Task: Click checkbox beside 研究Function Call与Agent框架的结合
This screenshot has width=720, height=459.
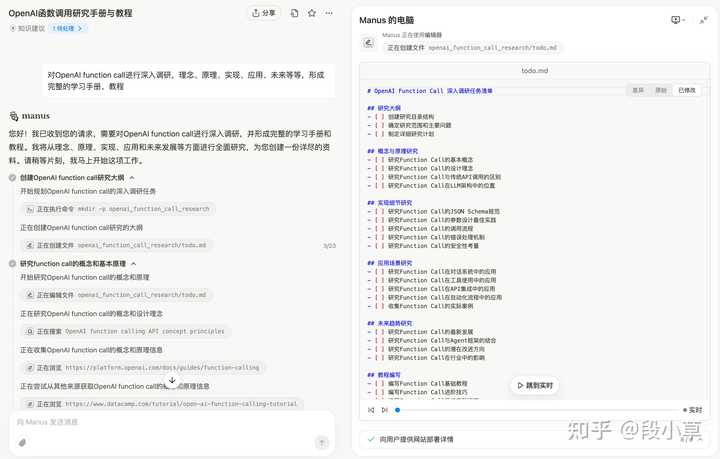Action: click(x=379, y=341)
